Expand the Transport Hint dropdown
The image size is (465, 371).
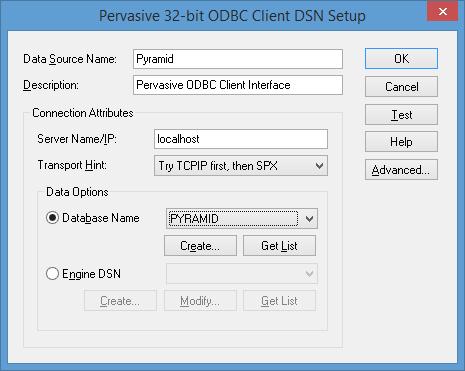[x=319, y=166]
